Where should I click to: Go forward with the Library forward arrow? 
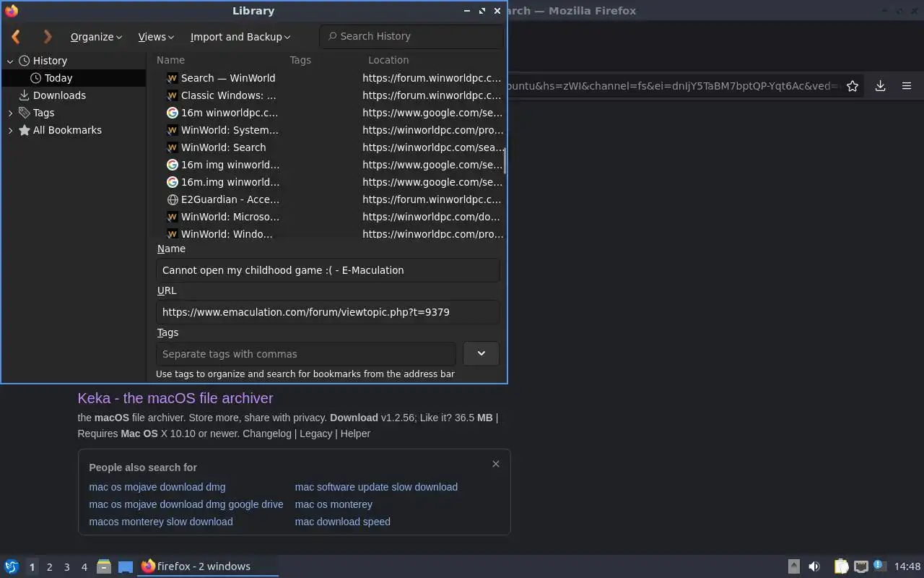click(x=48, y=36)
